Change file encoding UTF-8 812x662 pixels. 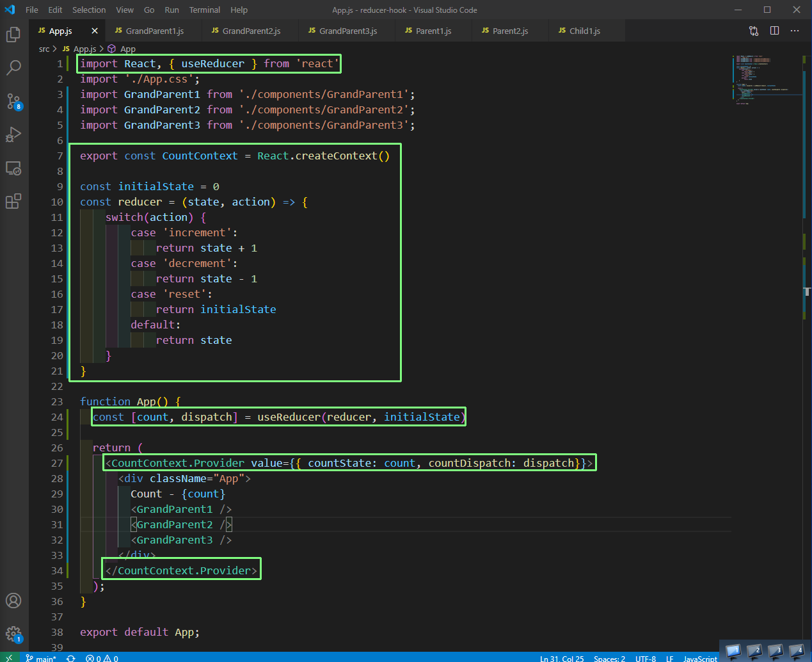pos(646,658)
